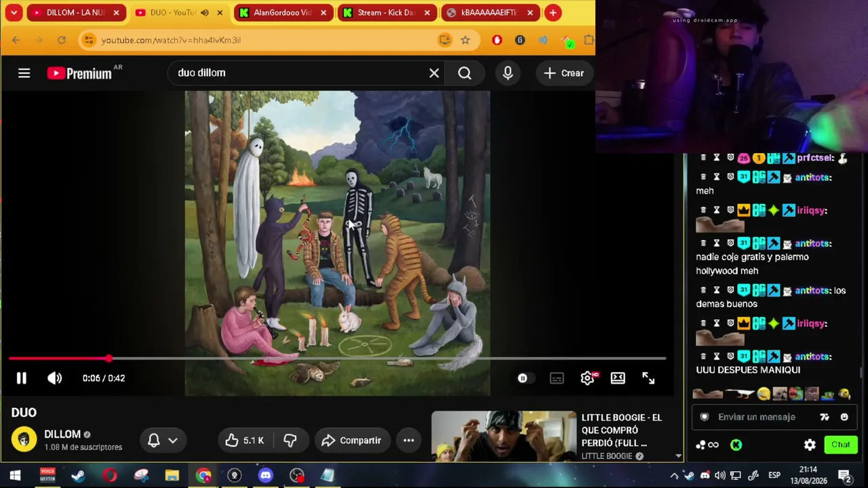Click the green Kick logo in chat footer
Image resolution: width=868 pixels, height=488 pixels.
click(736, 445)
